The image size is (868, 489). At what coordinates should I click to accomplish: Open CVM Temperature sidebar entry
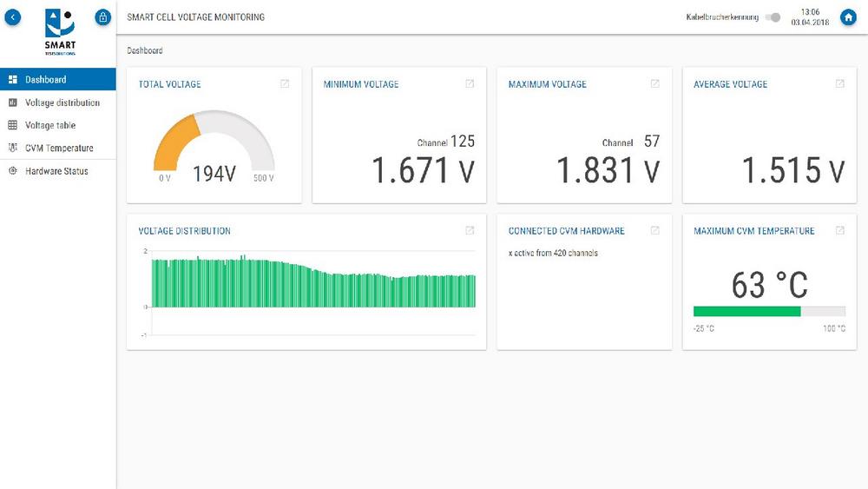click(x=59, y=148)
